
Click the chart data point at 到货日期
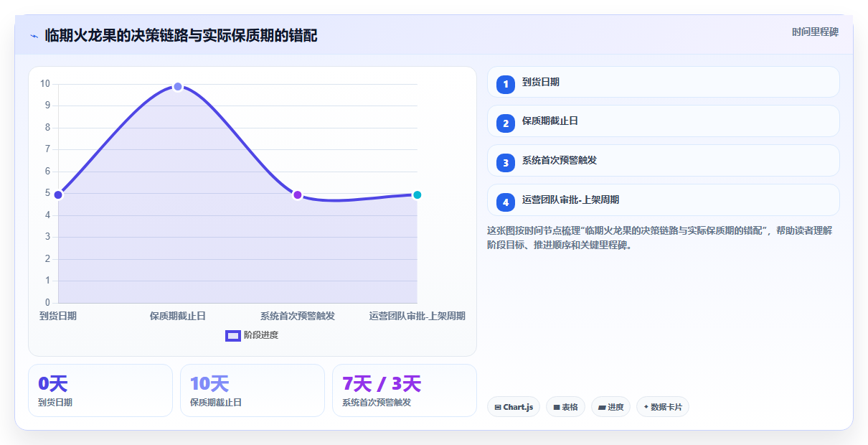[x=58, y=195]
